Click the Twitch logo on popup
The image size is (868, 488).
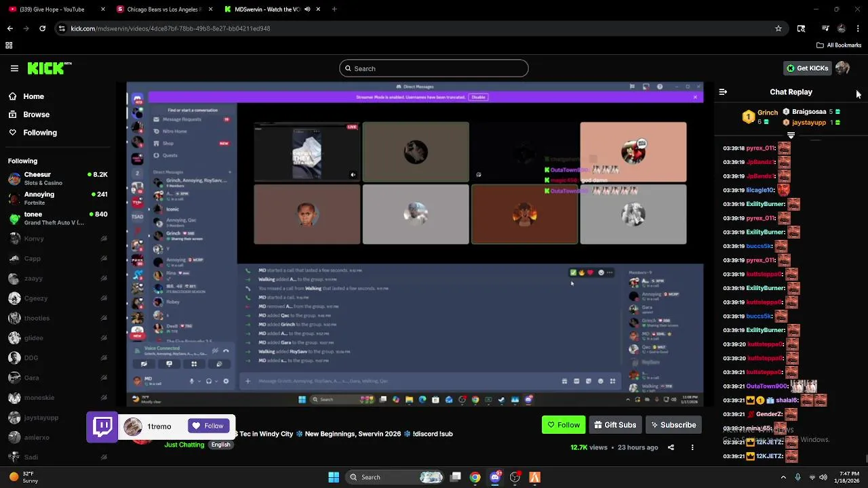point(103,427)
